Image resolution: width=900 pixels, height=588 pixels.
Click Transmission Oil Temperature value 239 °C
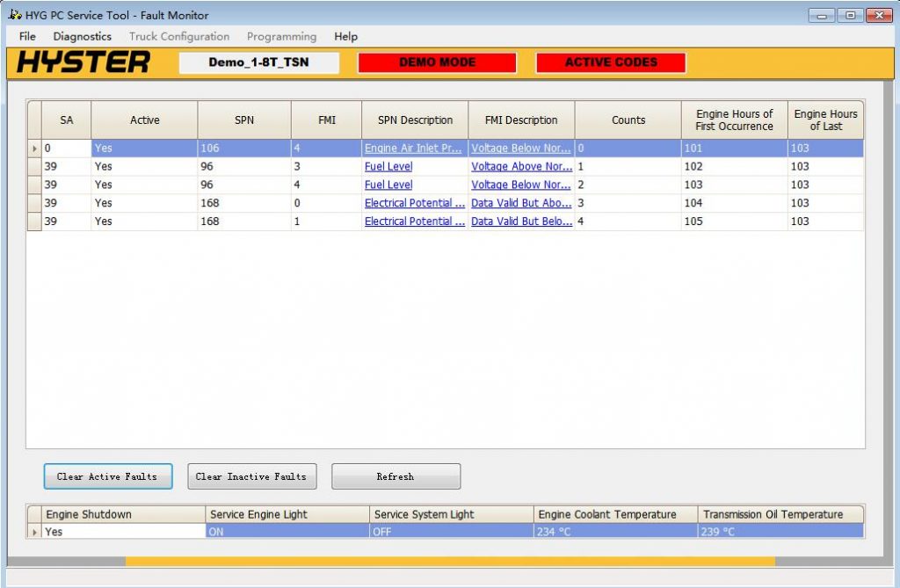tap(780, 532)
